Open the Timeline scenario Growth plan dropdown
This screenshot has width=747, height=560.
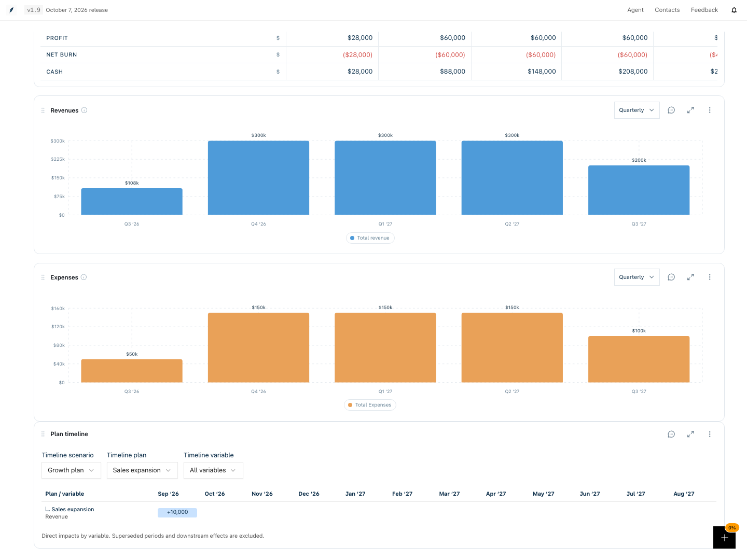coord(71,470)
